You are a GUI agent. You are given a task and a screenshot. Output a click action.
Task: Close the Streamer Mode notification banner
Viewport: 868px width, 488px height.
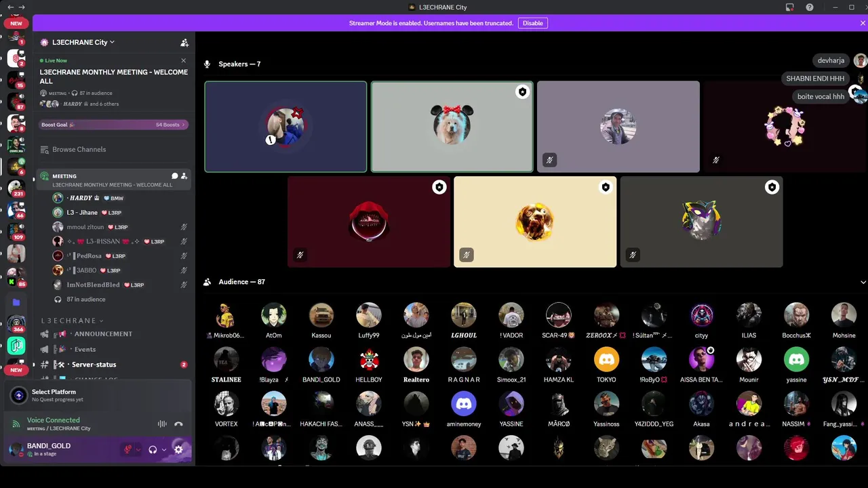pos(863,23)
